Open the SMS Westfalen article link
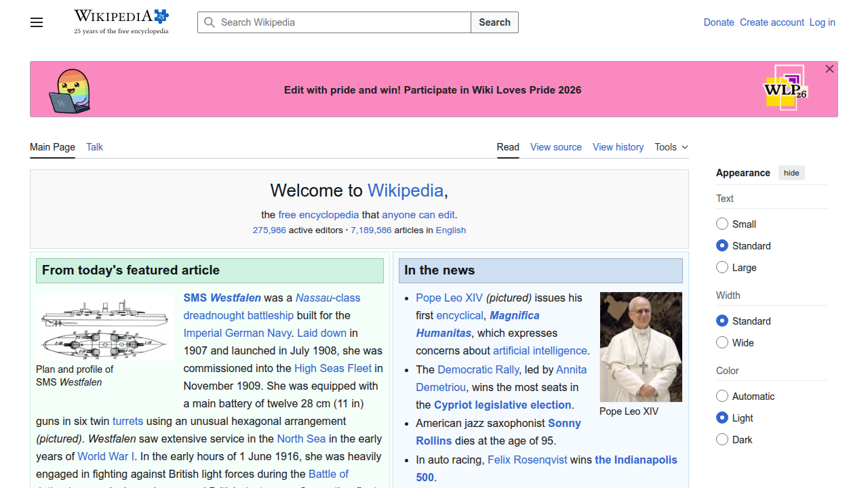This screenshot has height=488, width=868. [222, 298]
